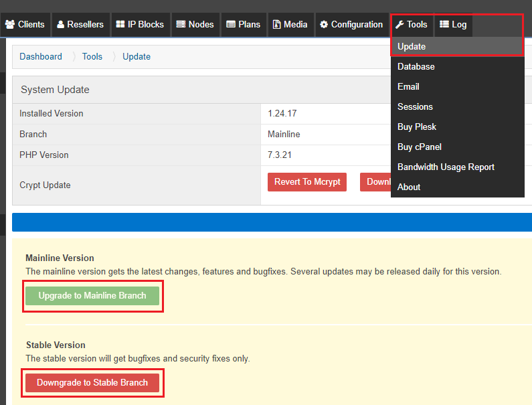Go to Dashboard via breadcrumb
The height and width of the screenshot is (405, 532).
coord(41,56)
